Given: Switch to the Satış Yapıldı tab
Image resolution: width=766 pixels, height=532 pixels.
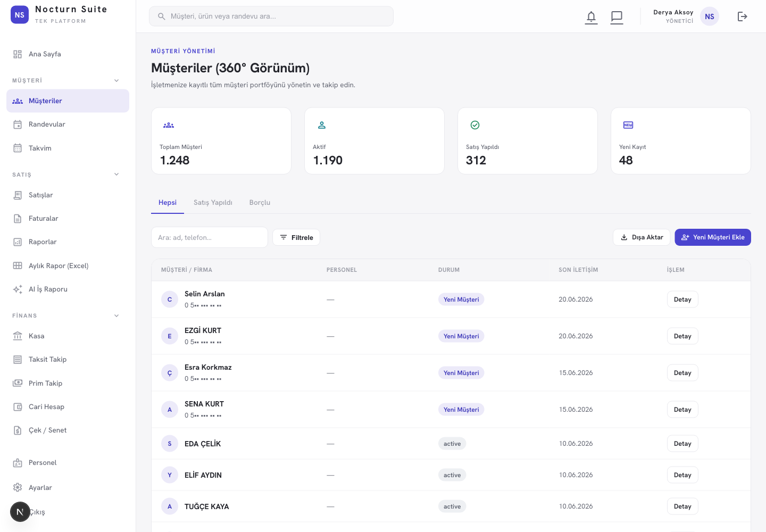Looking at the screenshot, I should click(213, 203).
